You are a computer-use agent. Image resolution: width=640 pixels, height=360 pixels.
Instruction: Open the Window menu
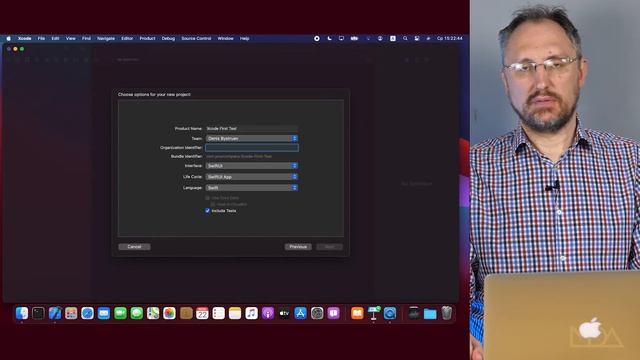(225, 38)
